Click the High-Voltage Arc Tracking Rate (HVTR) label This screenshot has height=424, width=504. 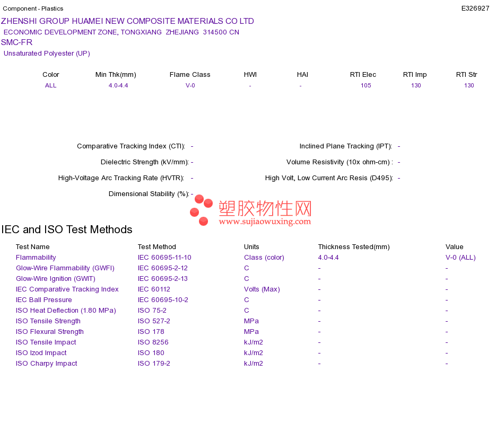pos(121,178)
